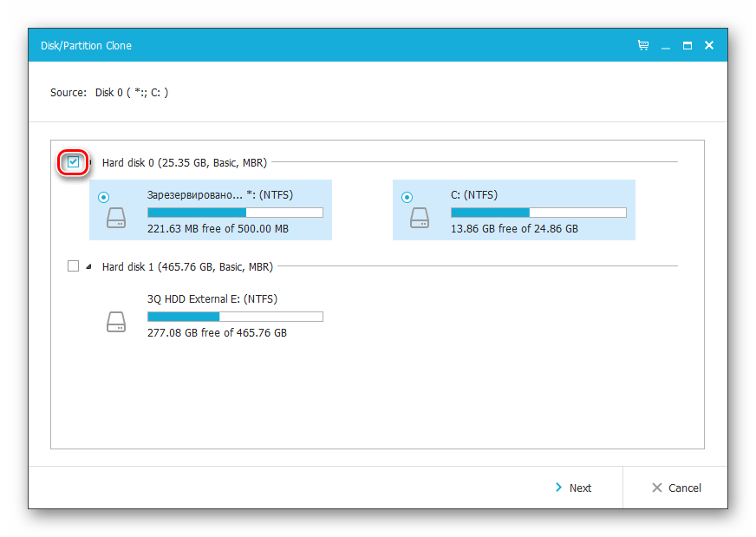The width and height of the screenshot is (756, 537).
Task: Select the Зарезервировано partition radio button
Action: 104,197
